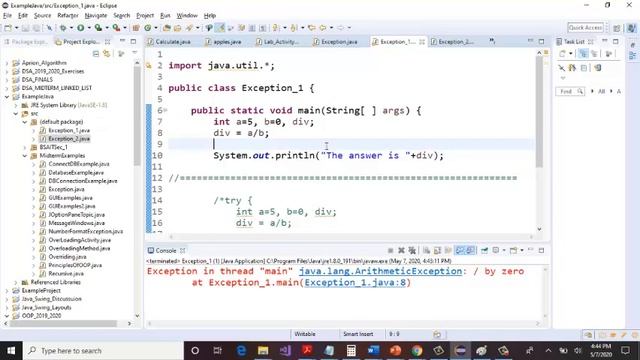The image size is (640, 360).
Task: Collapse All in Project Explorer
Action: coord(96,54)
